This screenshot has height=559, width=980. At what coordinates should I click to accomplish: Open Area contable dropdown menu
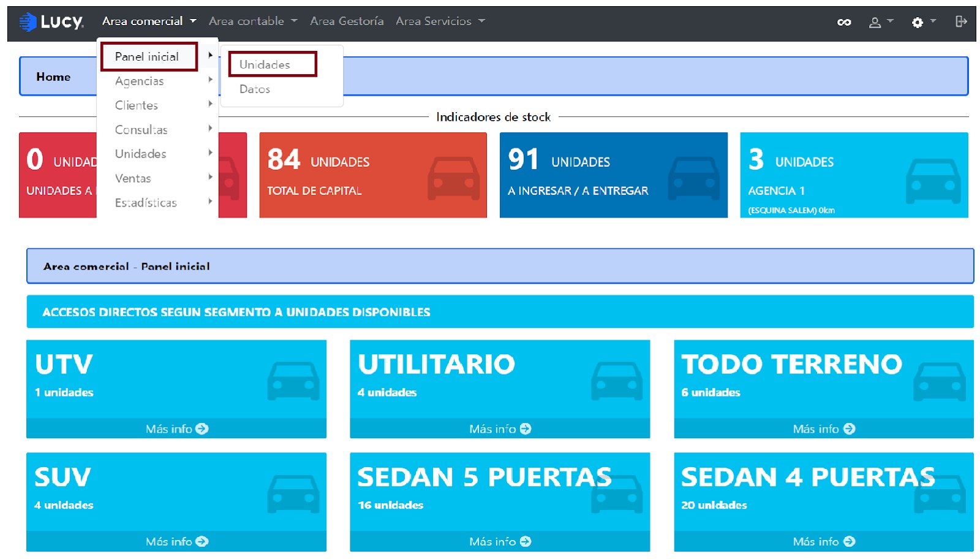(253, 21)
